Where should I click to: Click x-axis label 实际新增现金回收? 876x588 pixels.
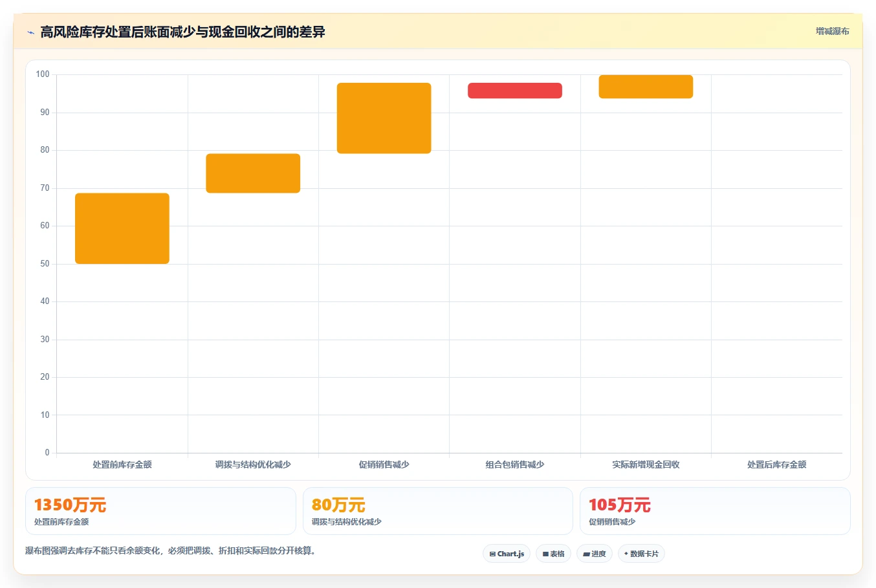(646, 464)
